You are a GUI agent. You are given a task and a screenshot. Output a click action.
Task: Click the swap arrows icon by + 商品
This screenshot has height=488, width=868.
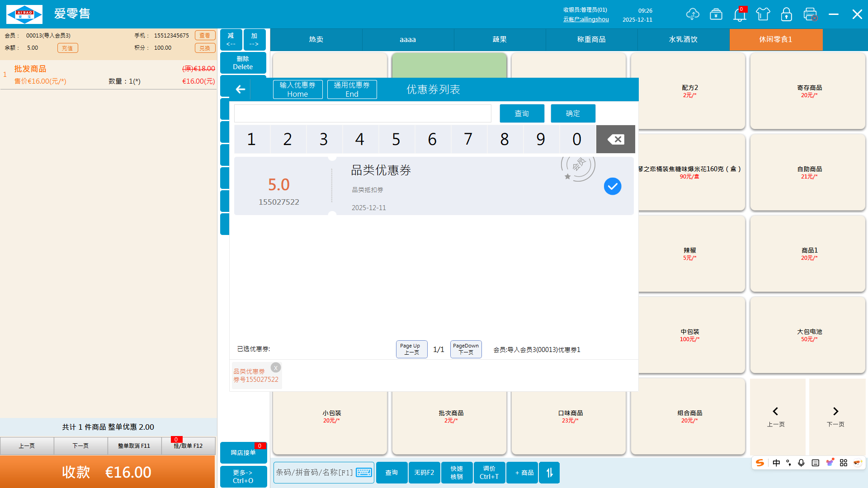point(549,473)
